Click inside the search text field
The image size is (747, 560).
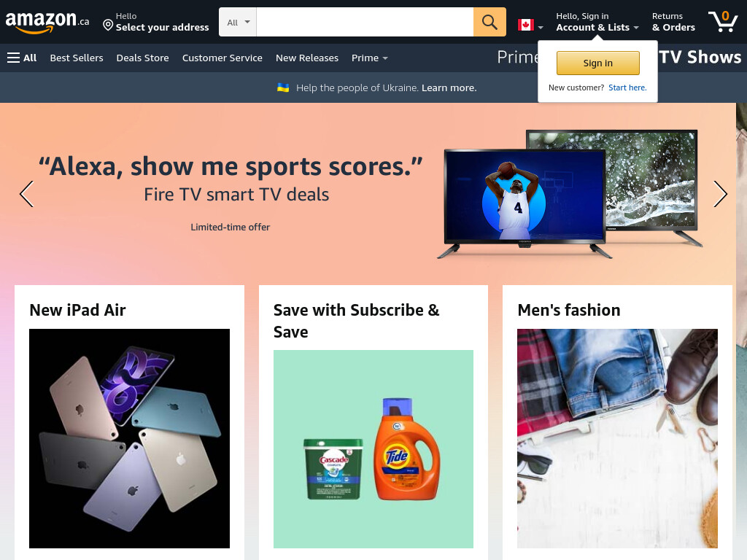(365, 22)
